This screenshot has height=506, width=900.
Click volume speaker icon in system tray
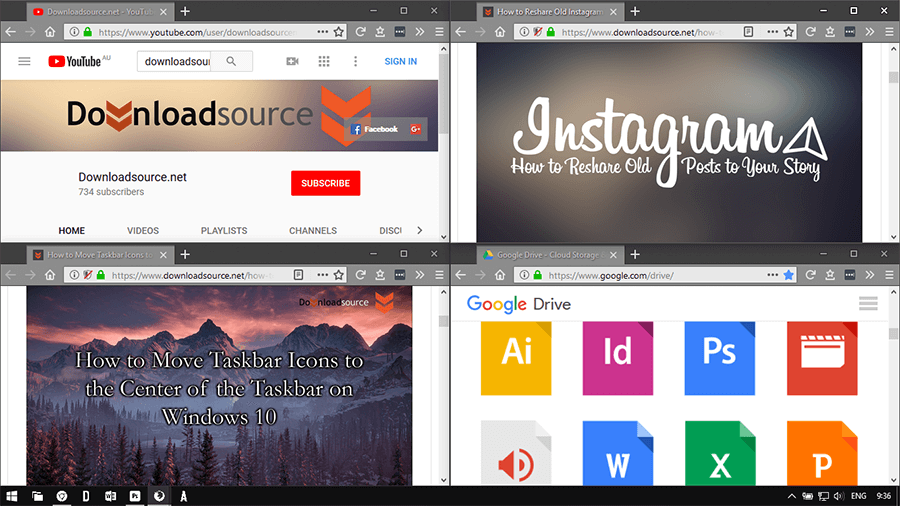tap(839, 496)
